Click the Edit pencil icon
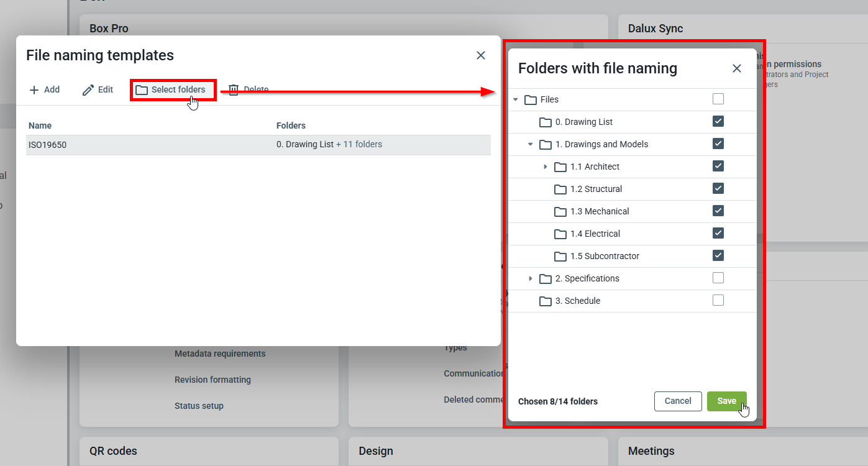 click(x=88, y=90)
